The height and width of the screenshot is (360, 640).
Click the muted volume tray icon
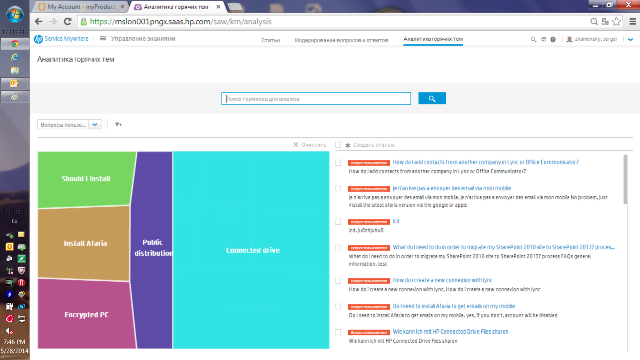click(9, 331)
